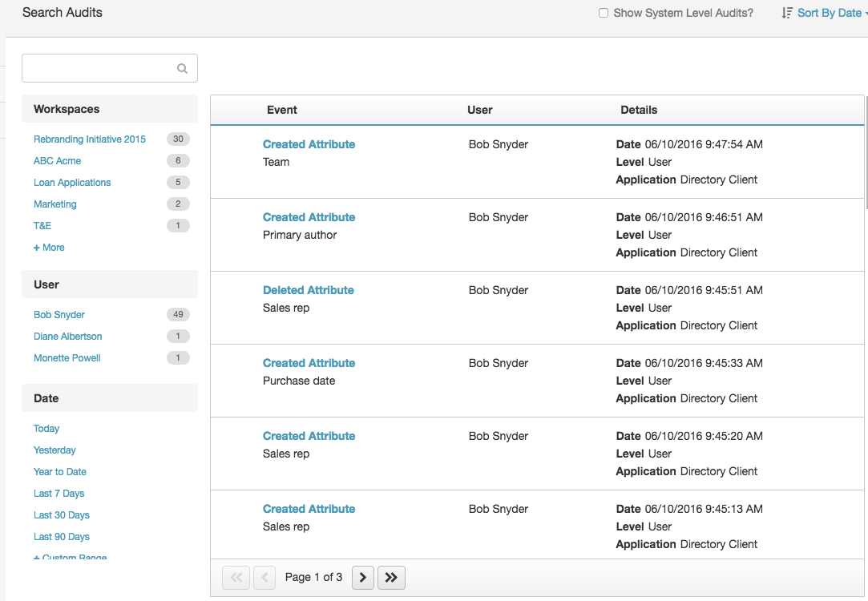Viewport: 868px width, 601px height.
Task: Select the Year to Date filter
Action: [60, 472]
